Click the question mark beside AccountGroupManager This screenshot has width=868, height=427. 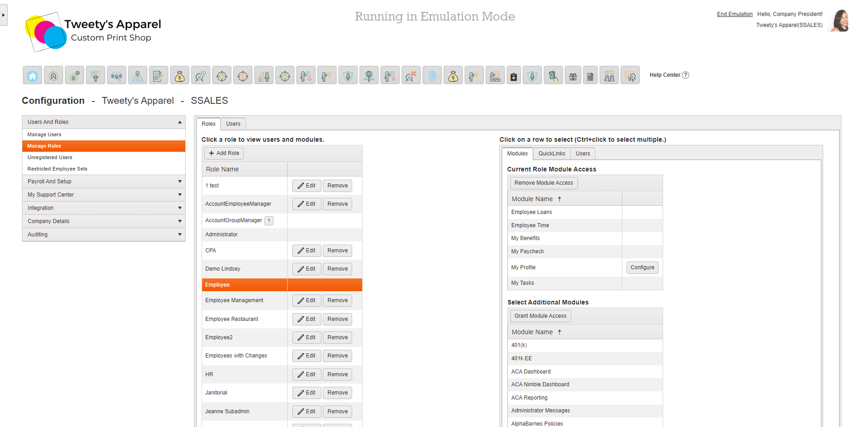269,221
